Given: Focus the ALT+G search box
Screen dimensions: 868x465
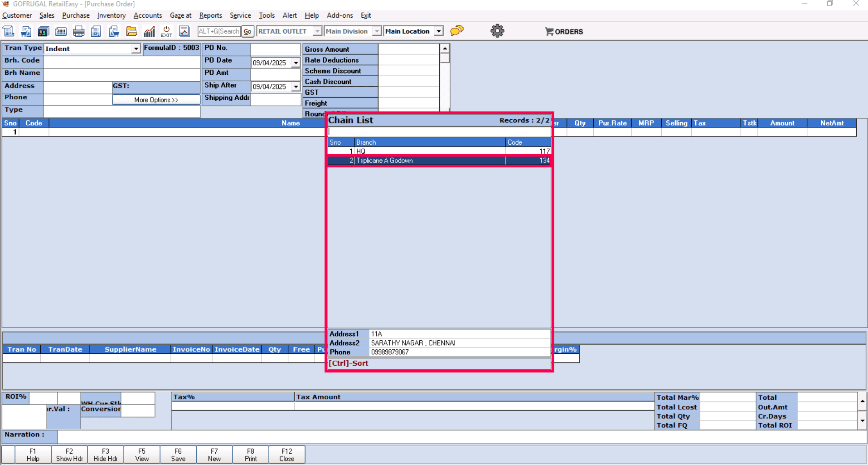Looking at the screenshot, I should click(219, 31).
